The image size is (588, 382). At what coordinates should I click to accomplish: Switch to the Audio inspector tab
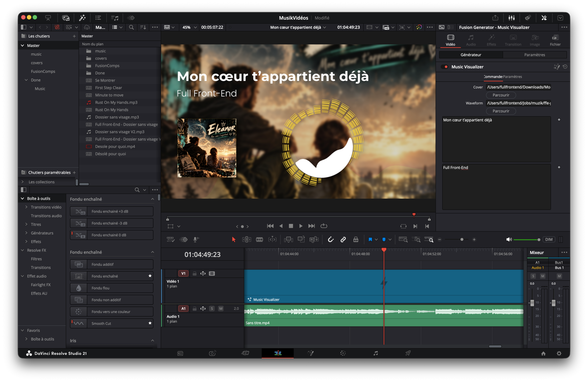pyautogui.click(x=471, y=40)
